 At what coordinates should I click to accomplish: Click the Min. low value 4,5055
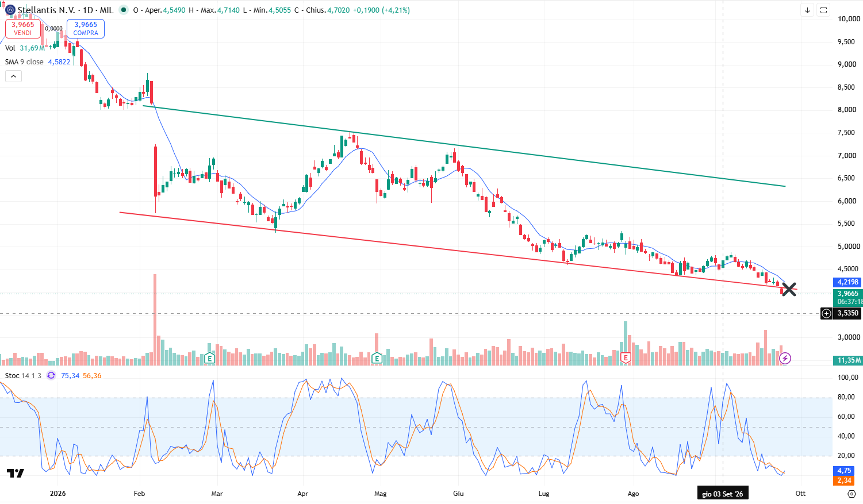pos(280,10)
